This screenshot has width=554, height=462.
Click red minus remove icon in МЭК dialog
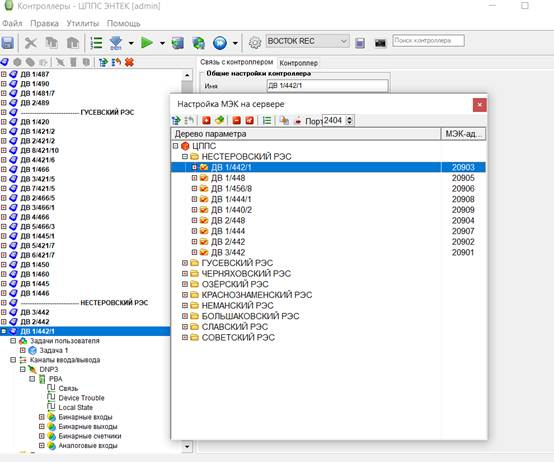236,120
